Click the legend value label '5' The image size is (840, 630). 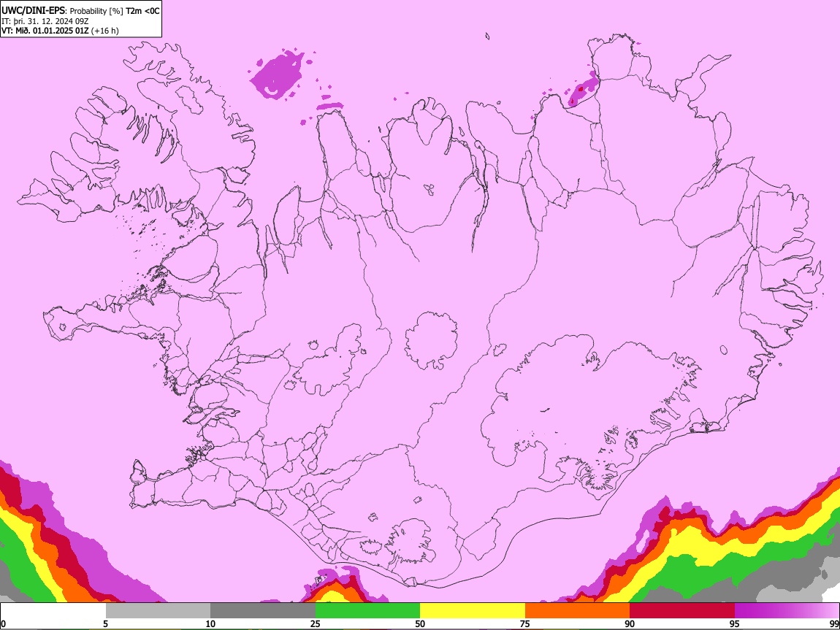pyautogui.click(x=105, y=623)
